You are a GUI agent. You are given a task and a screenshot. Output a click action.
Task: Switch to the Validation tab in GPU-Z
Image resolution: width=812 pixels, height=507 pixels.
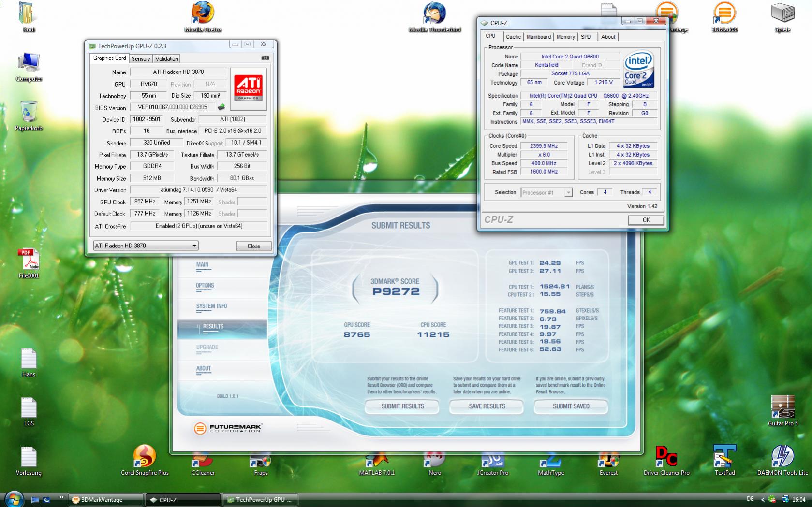(x=167, y=58)
